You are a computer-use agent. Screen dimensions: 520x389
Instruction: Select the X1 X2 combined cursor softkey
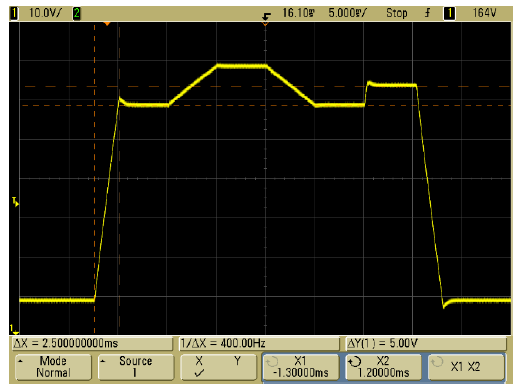pos(466,367)
